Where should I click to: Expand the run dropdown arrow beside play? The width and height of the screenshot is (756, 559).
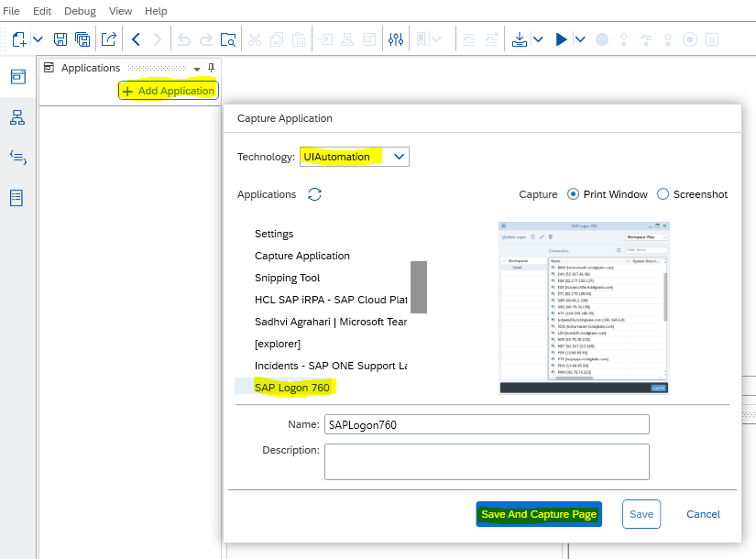(x=580, y=39)
